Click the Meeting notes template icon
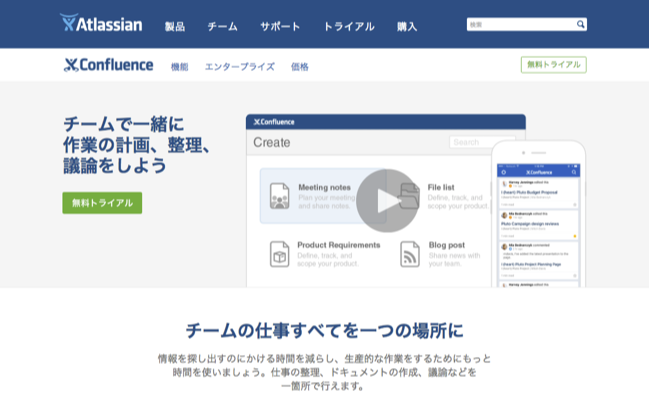Image resolution: width=649 pixels, height=407 pixels. click(x=279, y=196)
